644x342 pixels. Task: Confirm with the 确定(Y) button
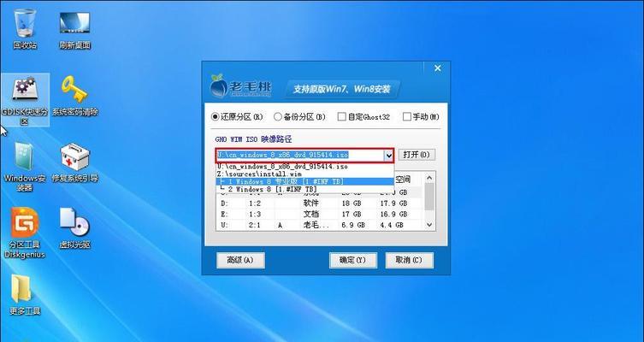click(x=353, y=260)
